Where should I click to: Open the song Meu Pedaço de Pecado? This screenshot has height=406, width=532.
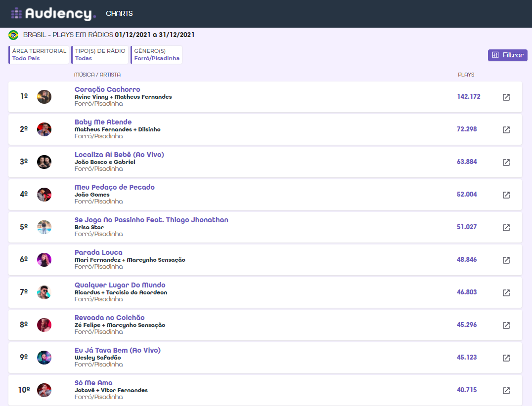coord(115,187)
